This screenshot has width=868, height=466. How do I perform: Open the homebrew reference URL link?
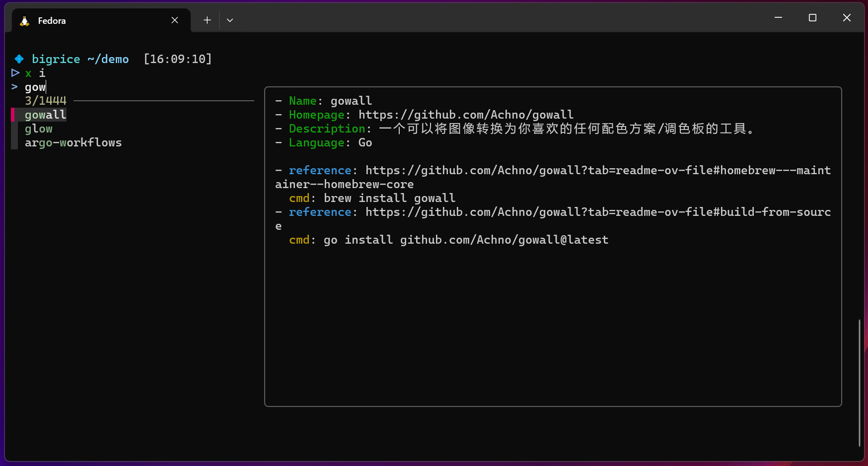tap(553, 177)
